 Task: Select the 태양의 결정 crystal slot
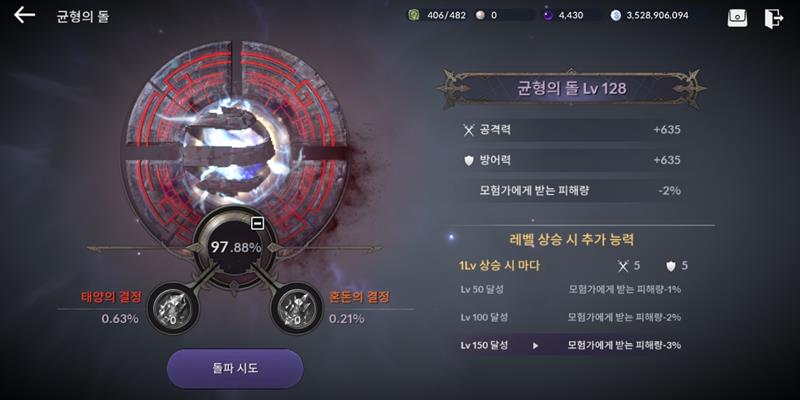click(x=173, y=308)
